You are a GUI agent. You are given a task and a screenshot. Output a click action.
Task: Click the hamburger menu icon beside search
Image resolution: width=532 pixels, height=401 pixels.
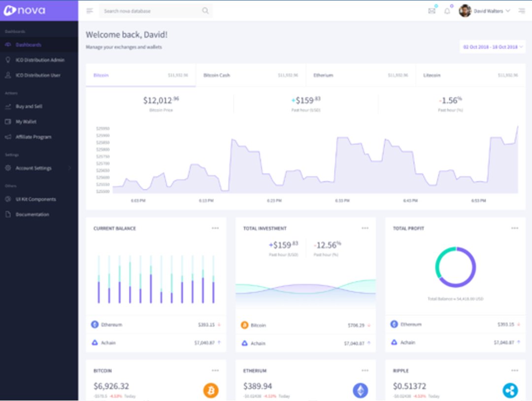[89, 11]
